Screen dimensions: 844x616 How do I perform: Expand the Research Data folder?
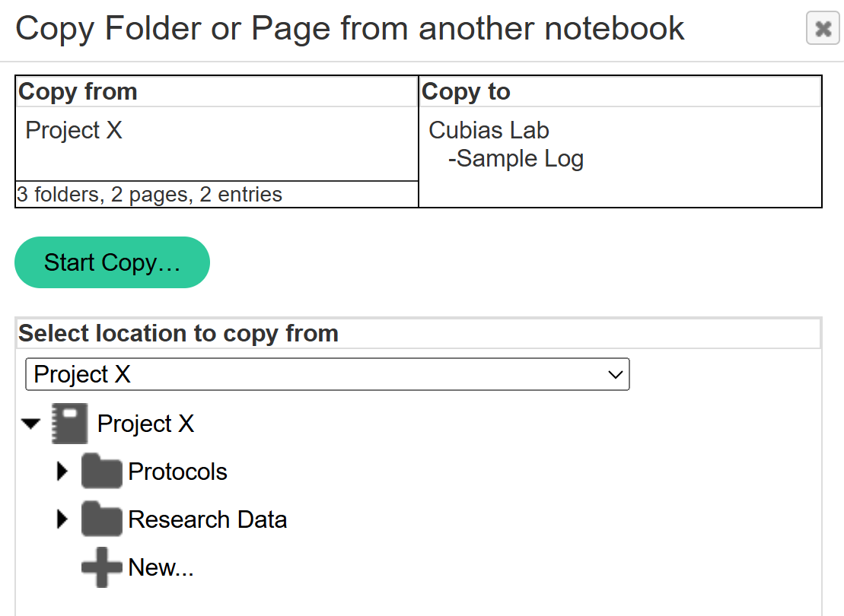[x=62, y=520]
